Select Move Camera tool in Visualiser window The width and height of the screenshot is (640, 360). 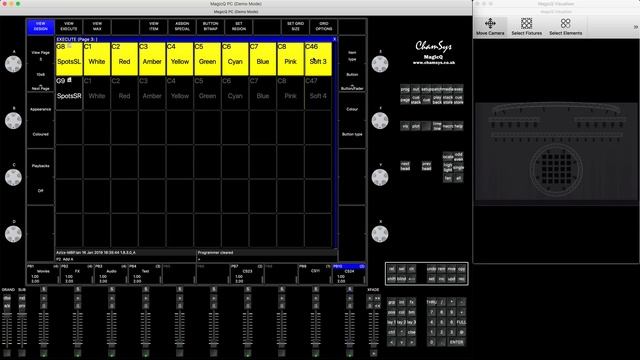[x=490, y=27]
